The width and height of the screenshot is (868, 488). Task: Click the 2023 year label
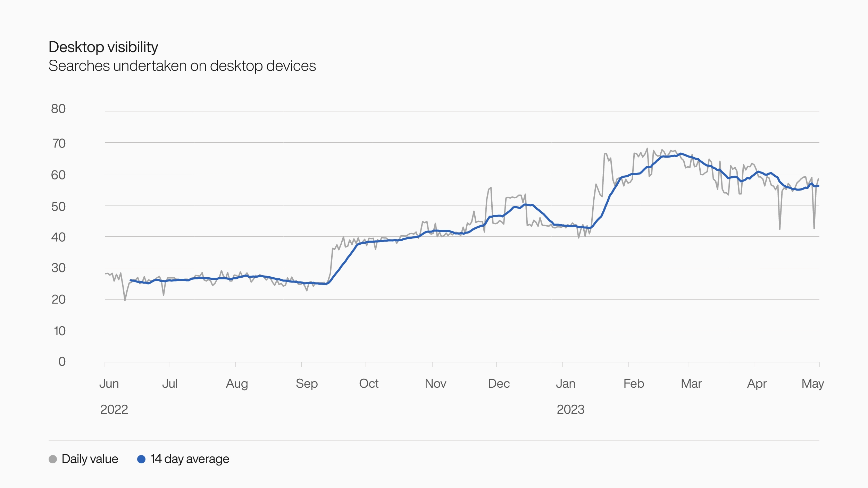tap(570, 410)
